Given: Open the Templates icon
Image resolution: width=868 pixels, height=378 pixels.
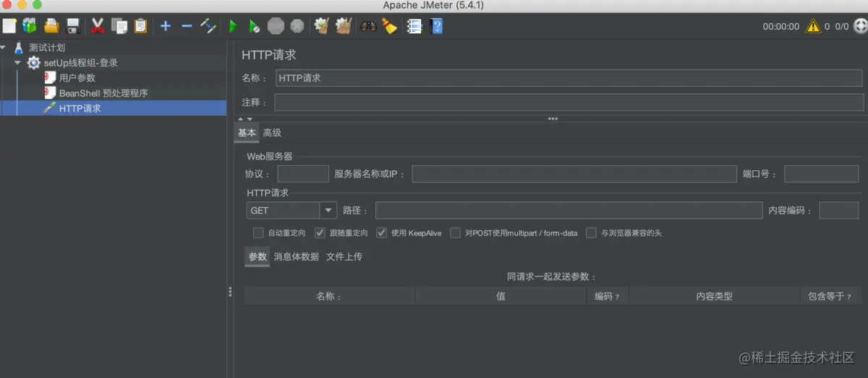Looking at the screenshot, I should coord(30,26).
